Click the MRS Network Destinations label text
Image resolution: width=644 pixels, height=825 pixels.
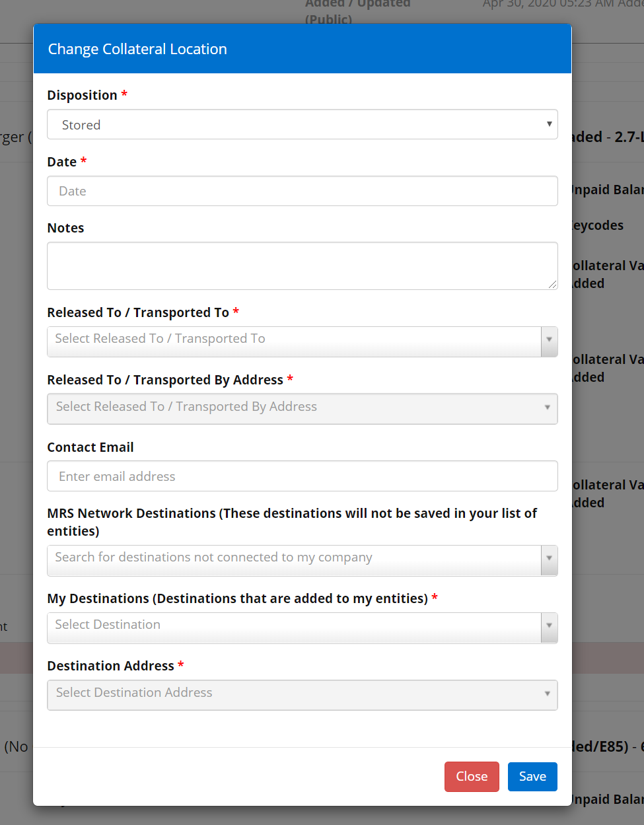[x=292, y=522]
